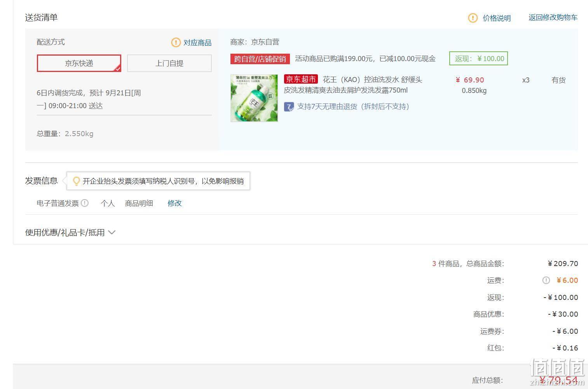Select 上门自提 pickup option
The height and width of the screenshot is (389, 588).
(169, 63)
